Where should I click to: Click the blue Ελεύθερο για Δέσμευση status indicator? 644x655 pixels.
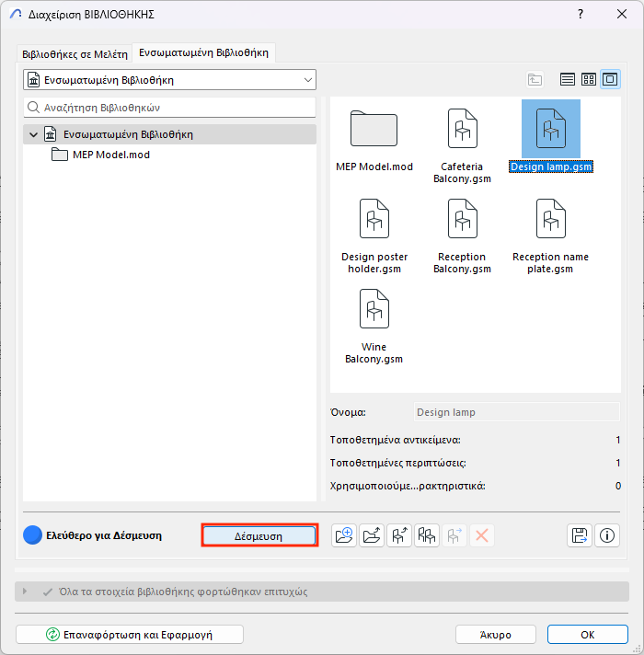[x=32, y=535]
